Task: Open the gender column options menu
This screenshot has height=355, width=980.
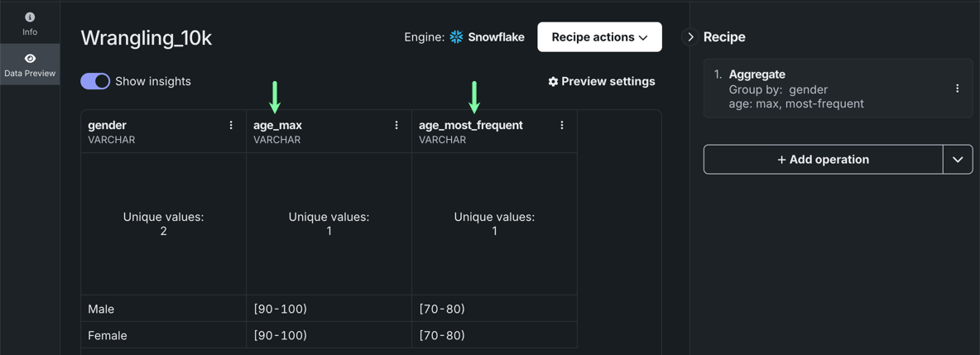Action: [231, 125]
